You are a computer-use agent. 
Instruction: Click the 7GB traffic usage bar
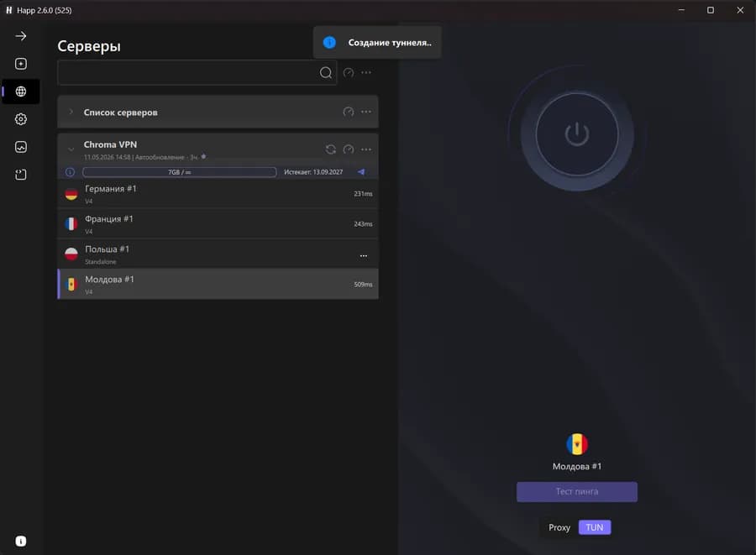180,172
